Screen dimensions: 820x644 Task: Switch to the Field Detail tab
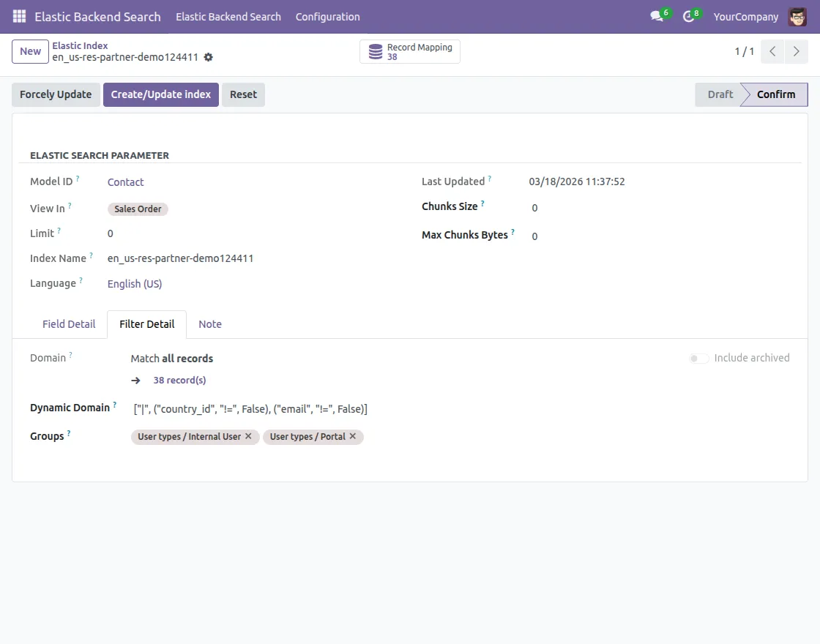pos(69,324)
